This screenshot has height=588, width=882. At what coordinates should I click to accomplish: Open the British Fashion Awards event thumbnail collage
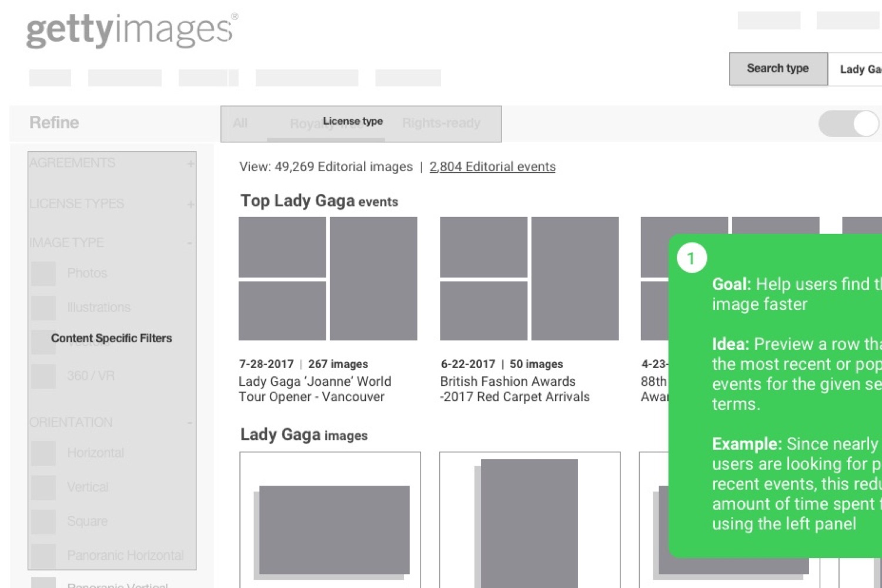[x=529, y=279]
